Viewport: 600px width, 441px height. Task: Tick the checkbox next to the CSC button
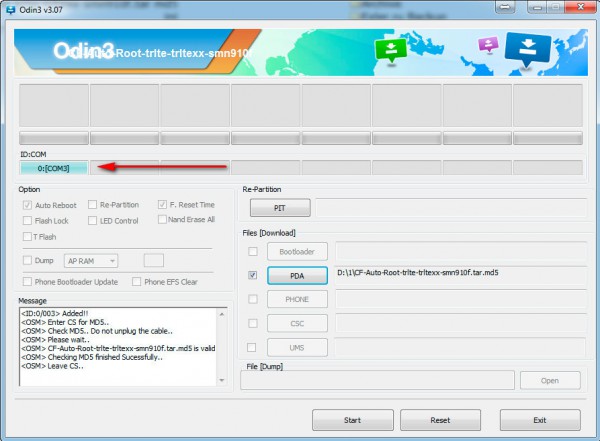pos(253,323)
